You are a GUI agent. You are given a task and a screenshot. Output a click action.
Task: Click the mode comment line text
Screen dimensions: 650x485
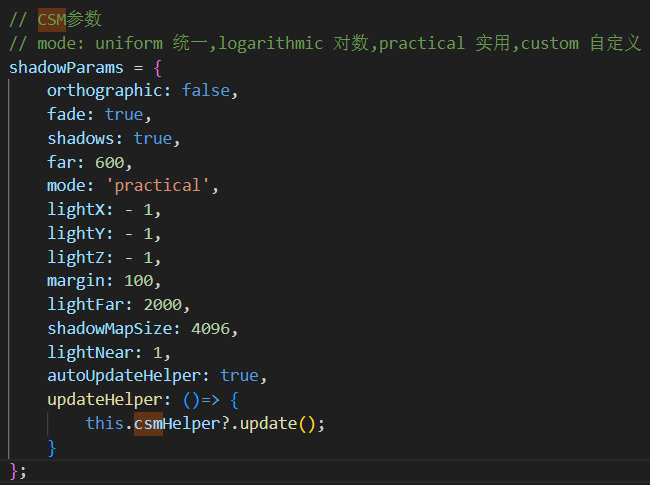325,44
